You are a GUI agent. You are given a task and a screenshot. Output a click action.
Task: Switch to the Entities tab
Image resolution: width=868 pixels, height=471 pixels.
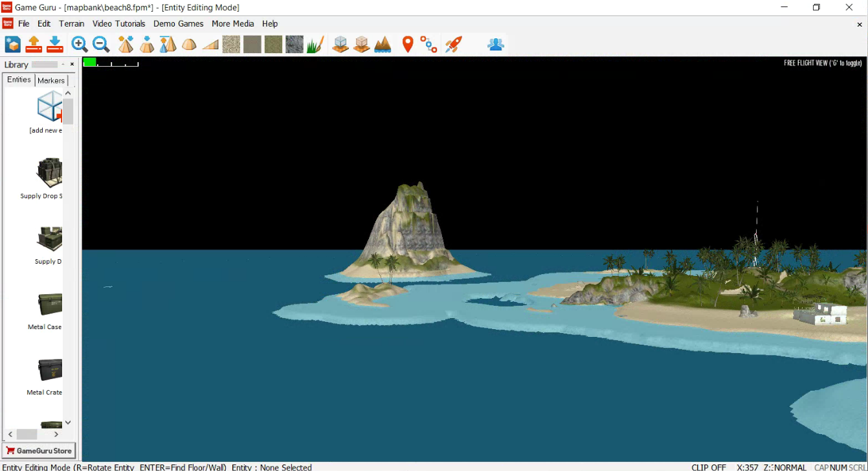point(19,80)
